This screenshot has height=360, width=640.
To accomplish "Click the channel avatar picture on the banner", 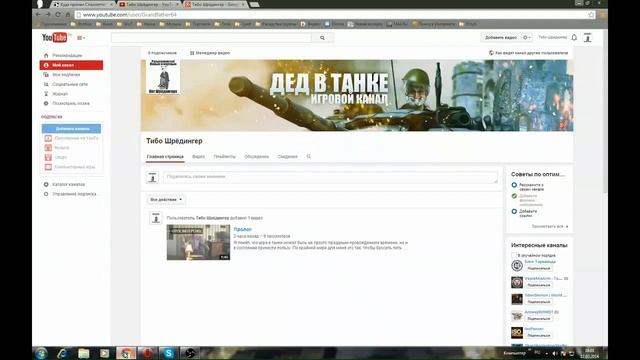I will pyautogui.click(x=163, y=77).
